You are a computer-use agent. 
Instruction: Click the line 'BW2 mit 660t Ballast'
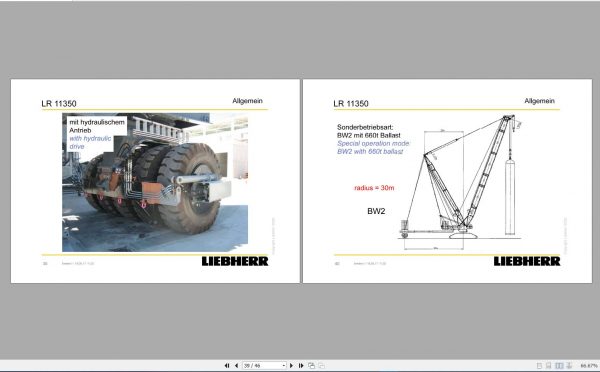click(x=368, y=135)
